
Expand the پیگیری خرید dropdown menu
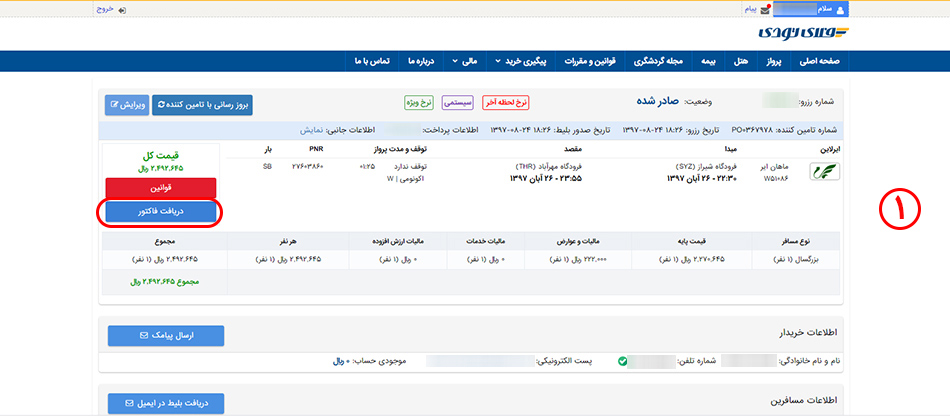click(521, 61)
